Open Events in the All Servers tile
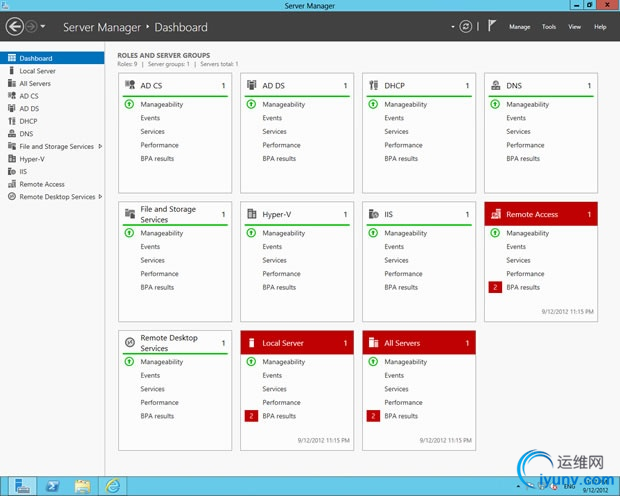620x496 pixels. [x=394, y=375]
